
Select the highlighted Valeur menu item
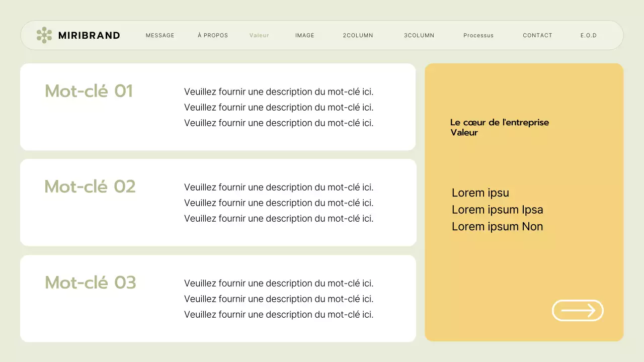click(x=259, y=35)
